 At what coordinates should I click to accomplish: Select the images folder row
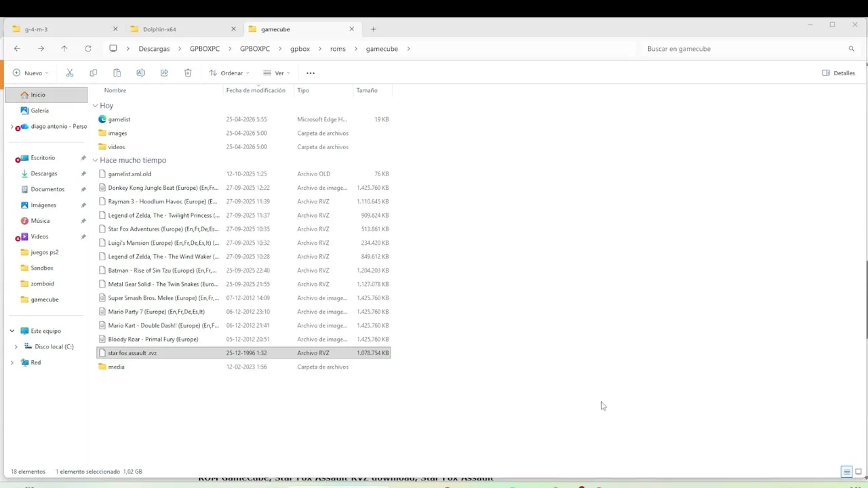[243, 133]
